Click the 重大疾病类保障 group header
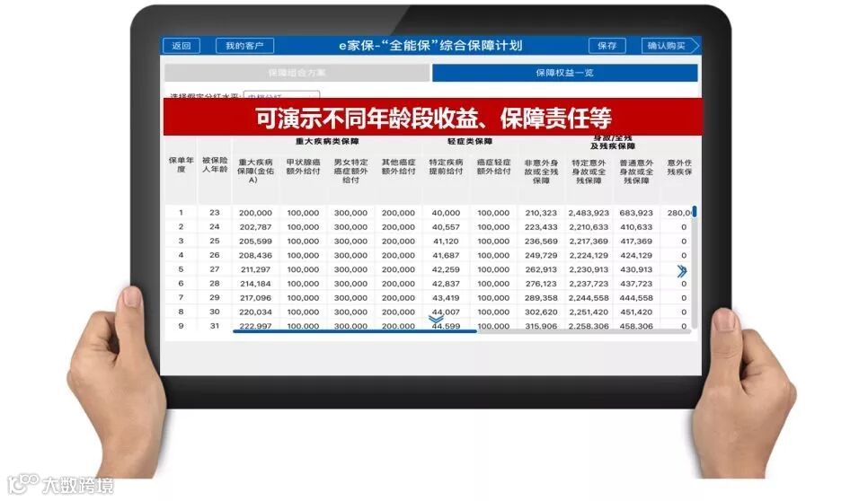The height and width of the screenshot is (501, 868). pos(326,142)
